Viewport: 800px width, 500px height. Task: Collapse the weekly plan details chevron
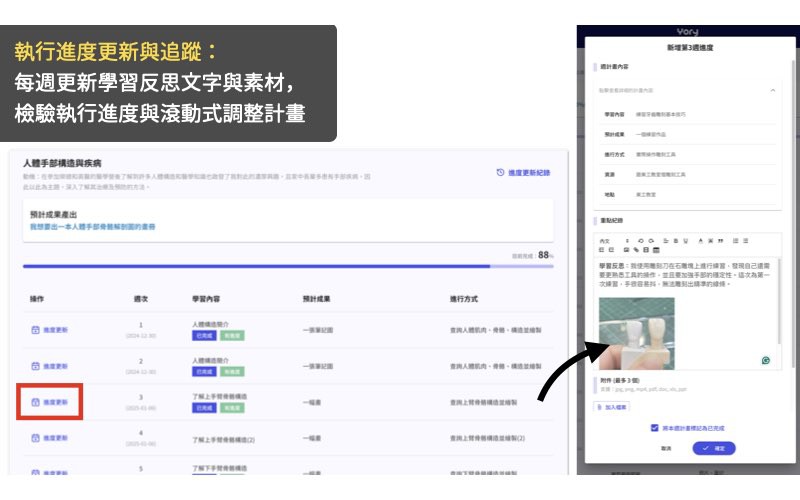(772, 91)
